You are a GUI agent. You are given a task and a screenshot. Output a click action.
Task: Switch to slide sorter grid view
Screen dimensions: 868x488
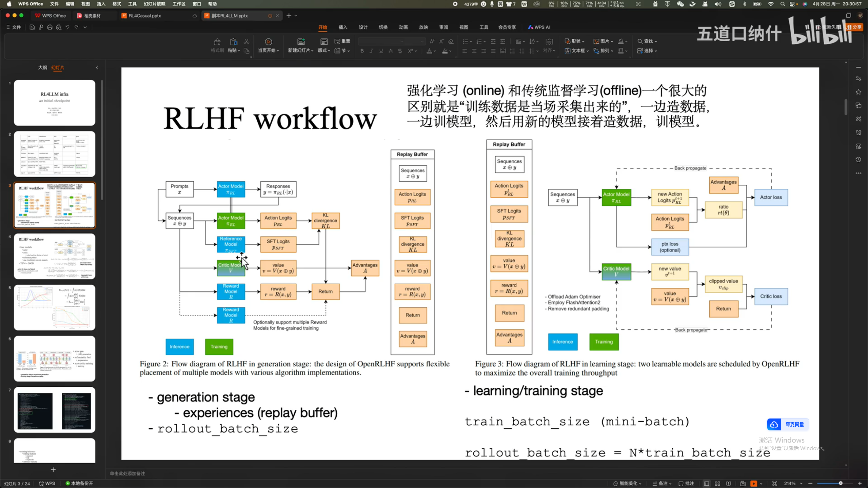(x=717, y=484)
